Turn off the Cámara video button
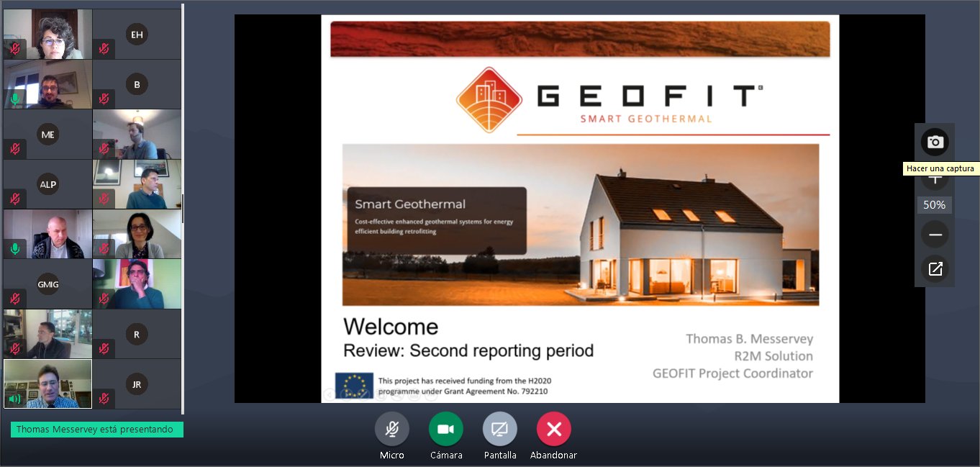Image resolution: width=980 pixels, height=467 pixels. coord(446,429)
